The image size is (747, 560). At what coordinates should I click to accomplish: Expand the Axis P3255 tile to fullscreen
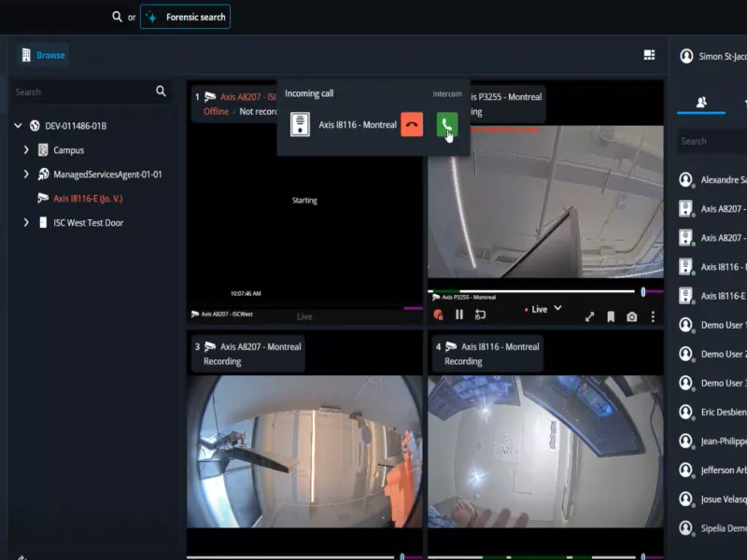589,316
